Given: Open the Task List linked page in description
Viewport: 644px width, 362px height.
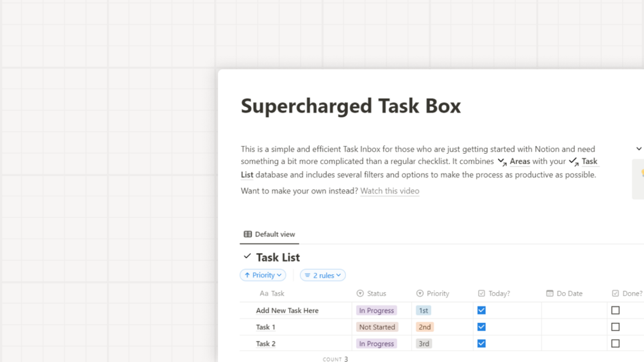Looking at the screenshot, I should click(x=590, y=161).
